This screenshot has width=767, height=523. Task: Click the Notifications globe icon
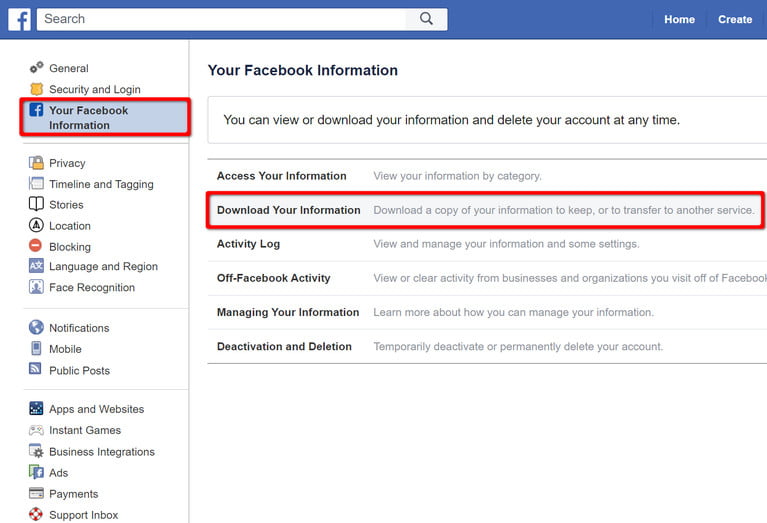[x=36, y=328]
